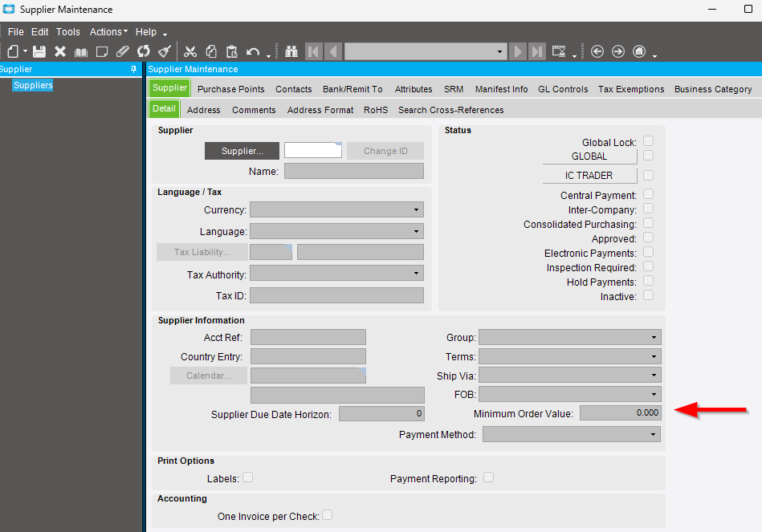
Task: Click the Undo arrow icon
Action: (x=253, y=51)
